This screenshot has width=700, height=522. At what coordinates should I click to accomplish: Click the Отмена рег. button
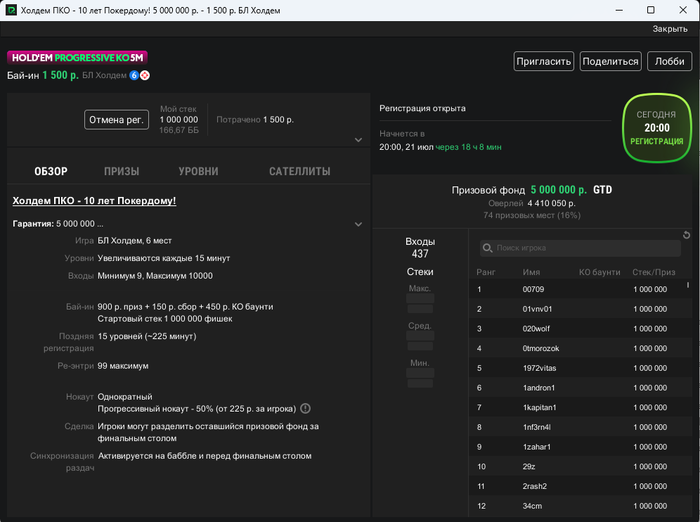(117, 120)
